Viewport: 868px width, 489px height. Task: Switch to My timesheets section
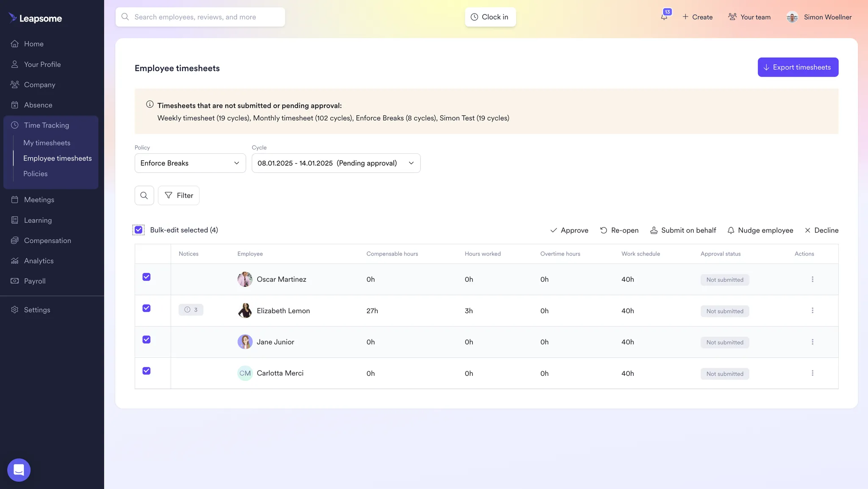tap(47, 143)
